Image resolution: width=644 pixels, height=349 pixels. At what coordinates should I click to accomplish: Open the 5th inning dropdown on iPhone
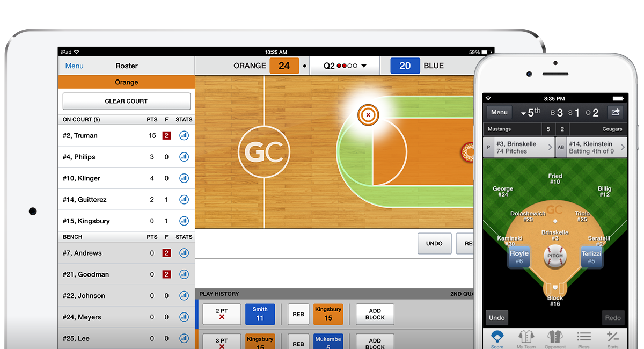531,113
